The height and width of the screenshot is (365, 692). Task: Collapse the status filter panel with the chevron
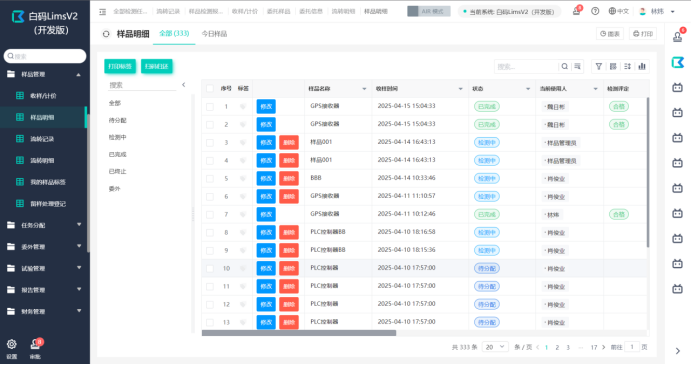coord(184,85)
